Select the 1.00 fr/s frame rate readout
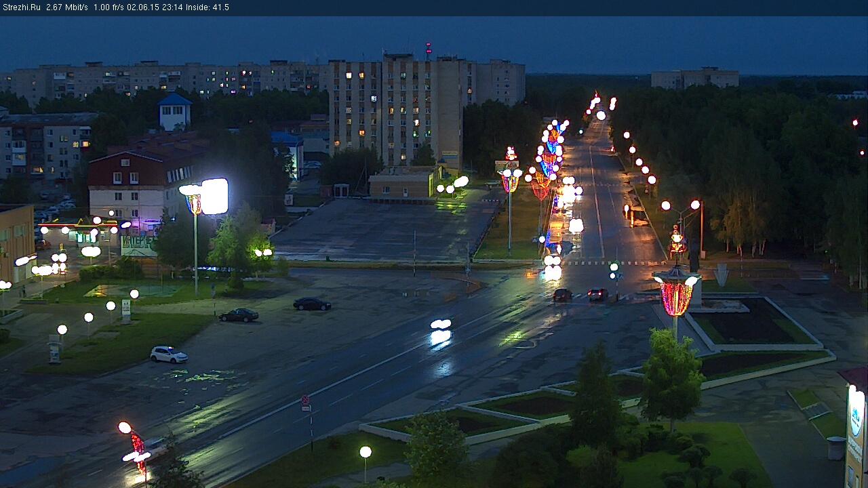868x488 pixels. (x=110, y=7)
